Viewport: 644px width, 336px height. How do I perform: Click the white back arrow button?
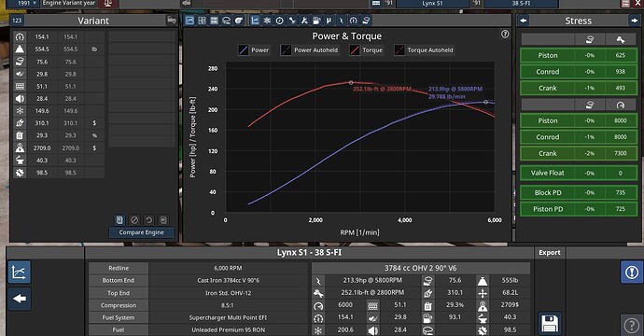[x=19, y=299]
